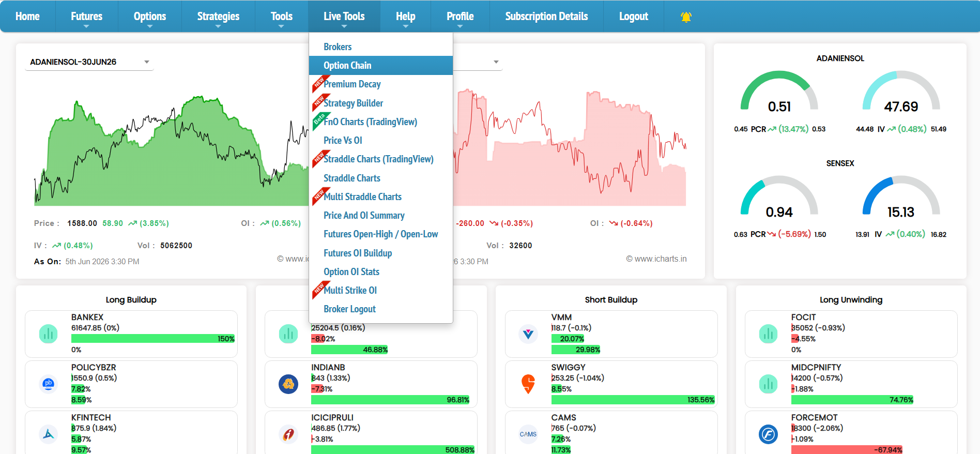Image resolution: width=980 pixels, height=454 pixels.
Task: Click the INDIANB logo icon
Action: [x=288, y=384]
